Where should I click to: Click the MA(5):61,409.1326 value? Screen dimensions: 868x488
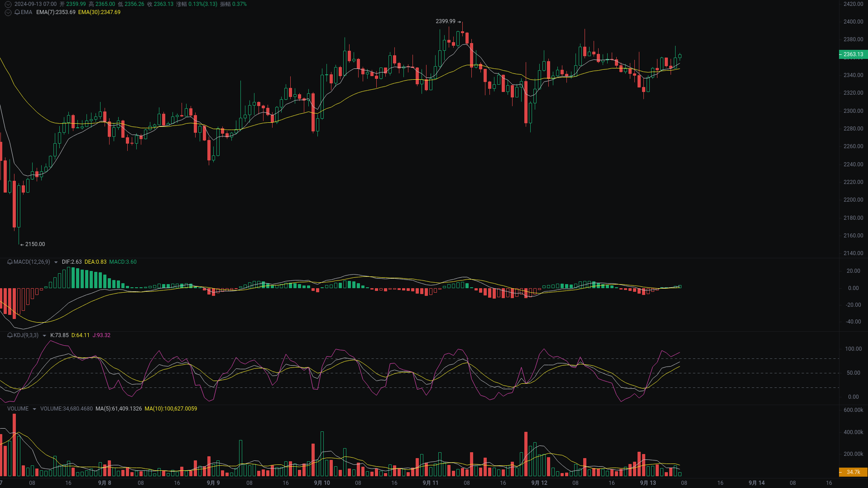tap(119, 409)
